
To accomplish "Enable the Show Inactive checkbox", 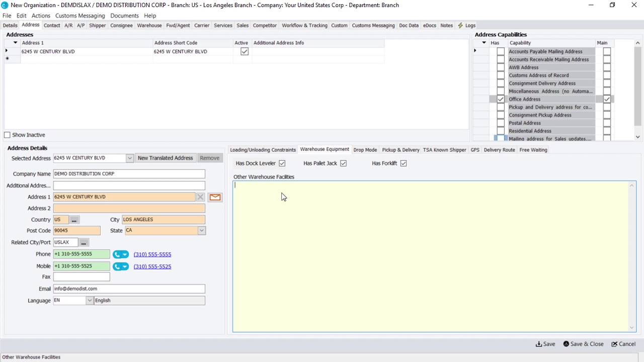I will click(7, 135).
